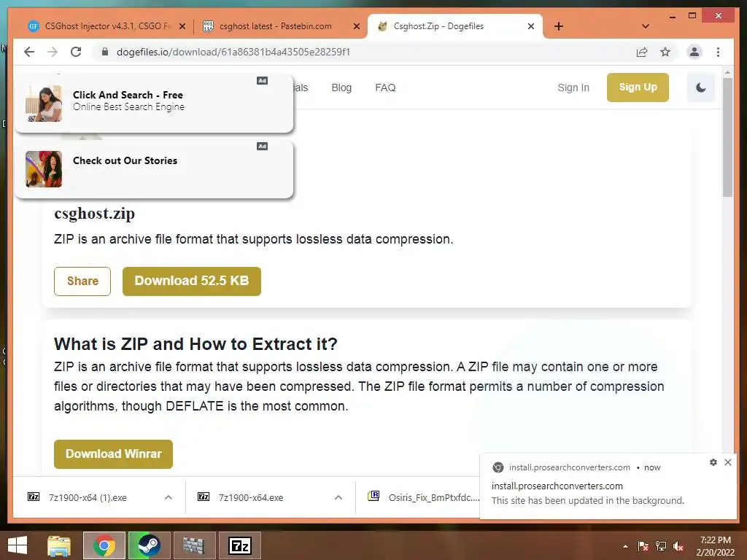Screen dimensions: 747x560
Task: Toggle dark mode with the moon icon
Action: [701, 87]
